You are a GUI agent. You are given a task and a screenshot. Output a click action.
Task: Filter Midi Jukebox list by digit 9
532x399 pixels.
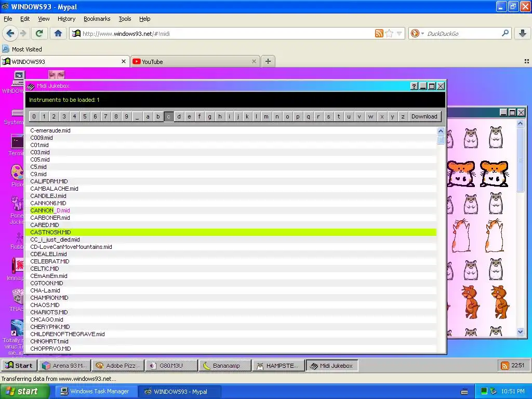pyautogui.click(x=126, y=116)
